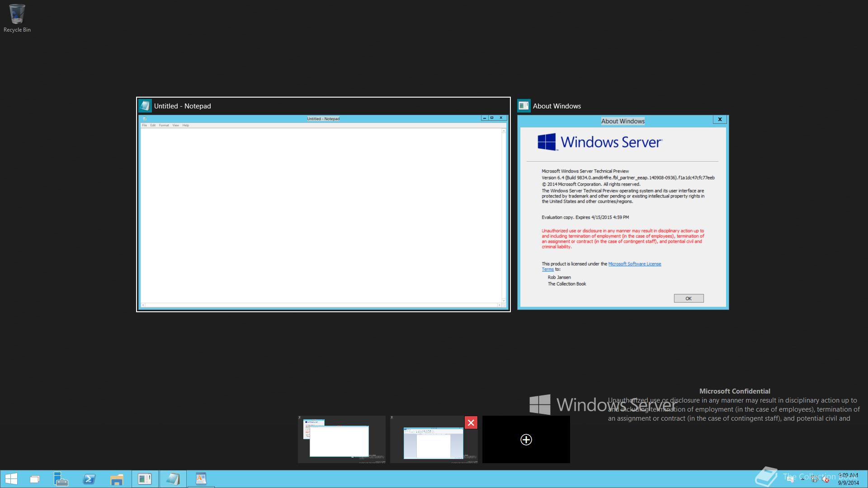The image size is (868, 488).
Task: Click inside Notepad's blank text area
Action: 321,216
